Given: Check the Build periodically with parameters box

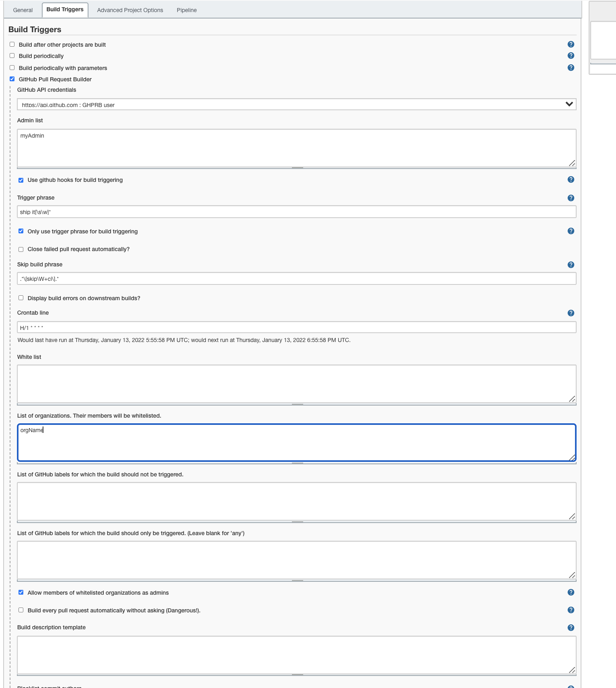Looking at the screenshot, I should tap(12, 68).
